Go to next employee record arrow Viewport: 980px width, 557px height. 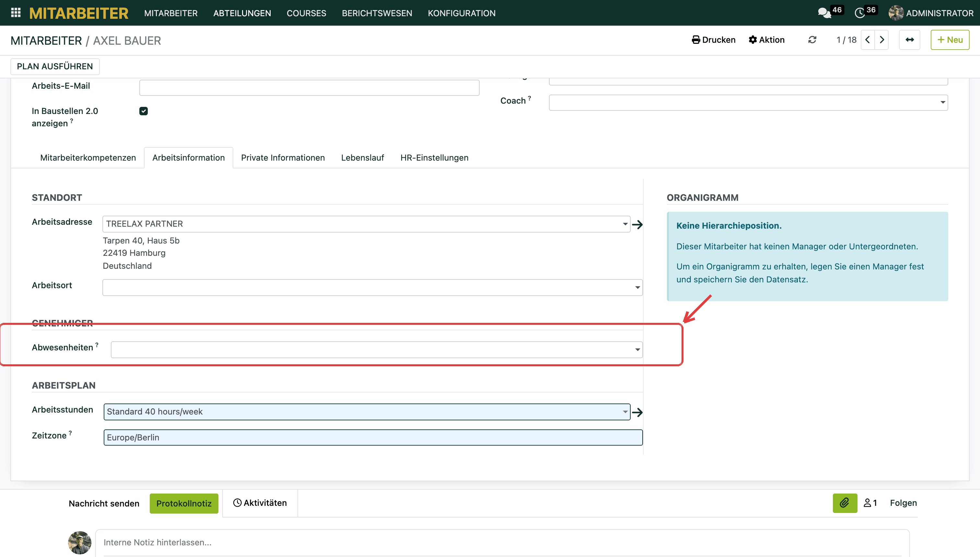click(881, 40)
